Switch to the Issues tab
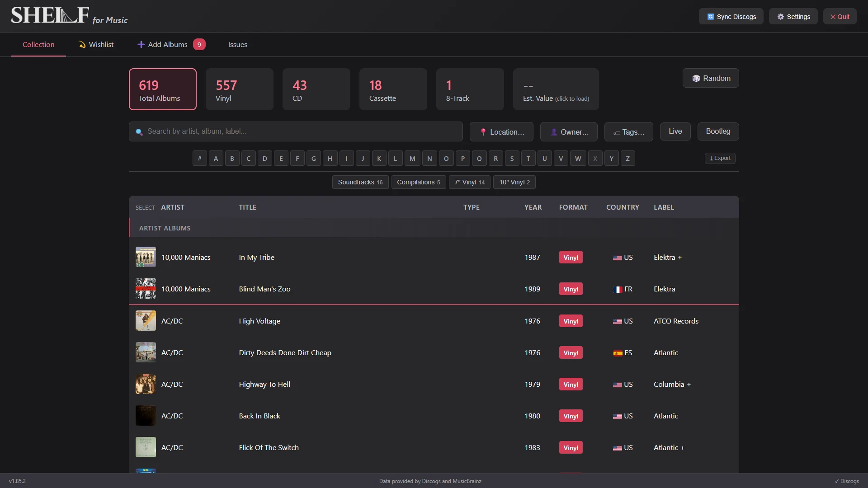Screen dimensions: 868x488 tap(237, 44)
